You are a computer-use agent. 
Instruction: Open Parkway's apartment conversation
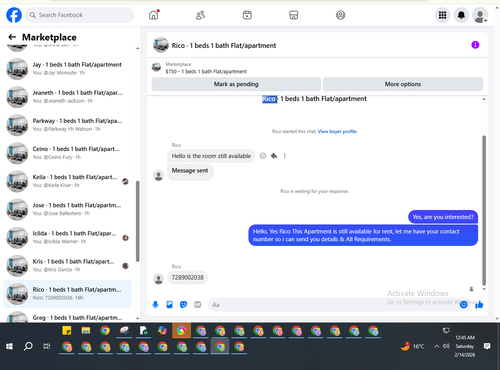click(x=68, y=125)
